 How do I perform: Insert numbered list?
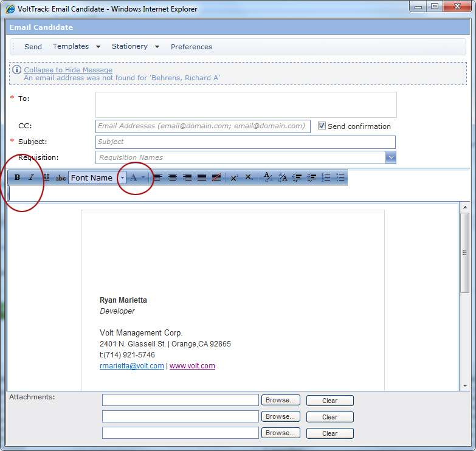326,177
